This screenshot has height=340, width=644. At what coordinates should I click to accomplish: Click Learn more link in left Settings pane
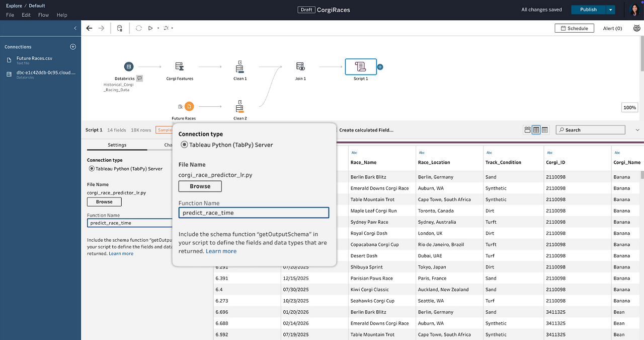[x=121, y=253]
